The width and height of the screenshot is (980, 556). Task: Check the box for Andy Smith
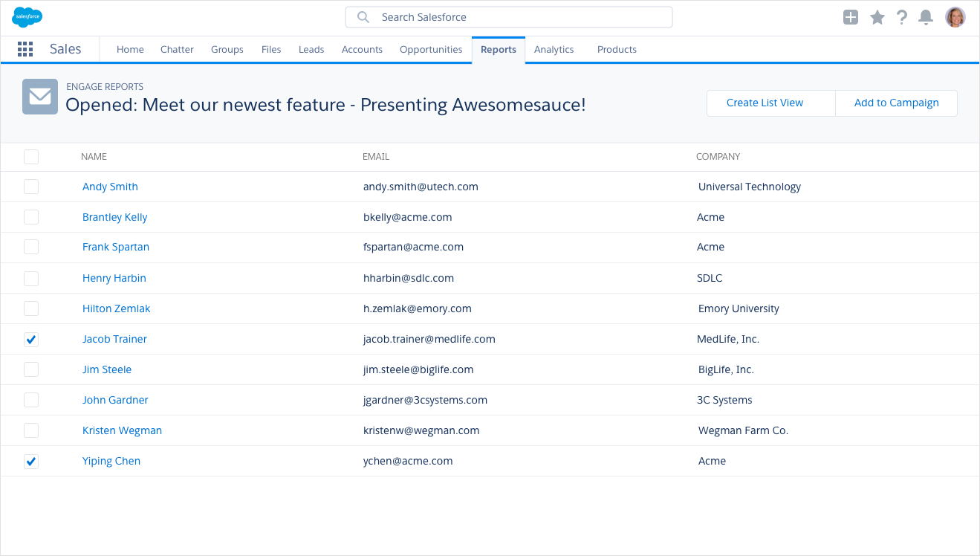tap(31, 187)
